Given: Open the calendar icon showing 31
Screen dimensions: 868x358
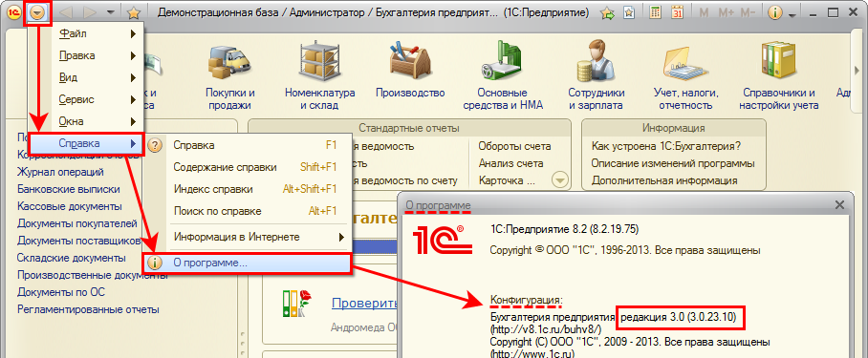Looking at the screenshot, I should pyautogui.click(x=677, y=12).
